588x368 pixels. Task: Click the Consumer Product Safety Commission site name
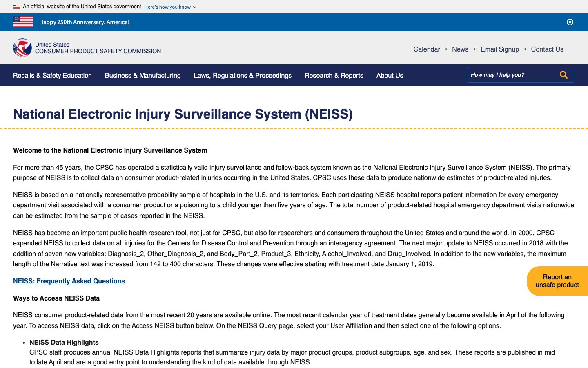[x=98, y=48]
